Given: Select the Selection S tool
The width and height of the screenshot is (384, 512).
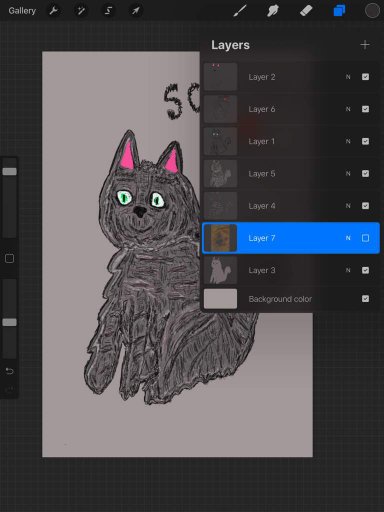Looking at the screenshot, I should (108, 11).
